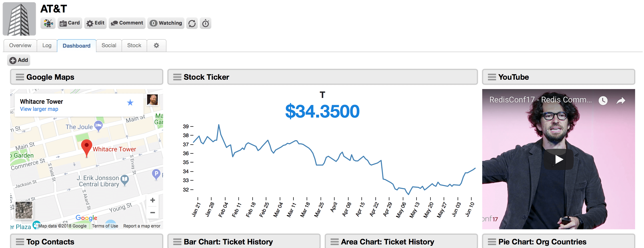Click the Comment button
Image resolution: width=644 pixels, height=248 pixels.
tap(127, 23)
